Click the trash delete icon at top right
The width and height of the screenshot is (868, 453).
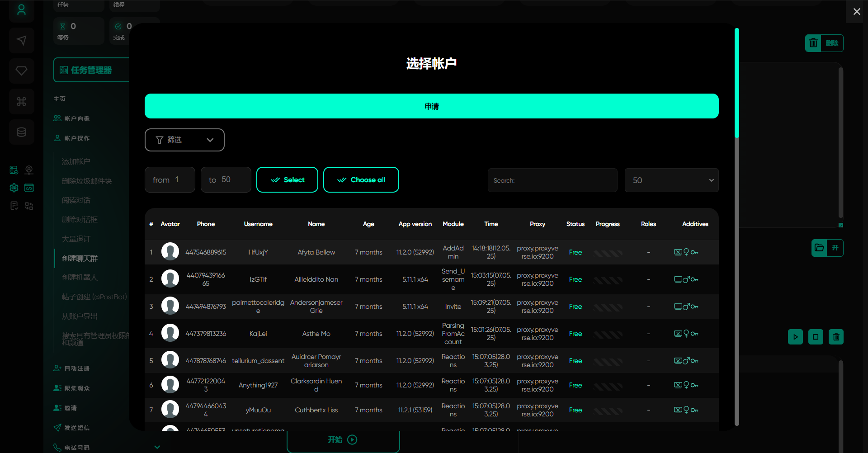(813, 43)
